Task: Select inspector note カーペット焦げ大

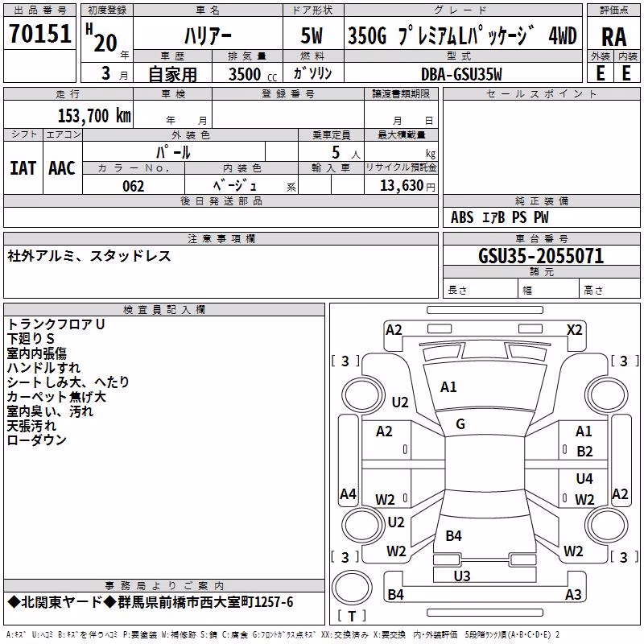Action: pos(56,397)
